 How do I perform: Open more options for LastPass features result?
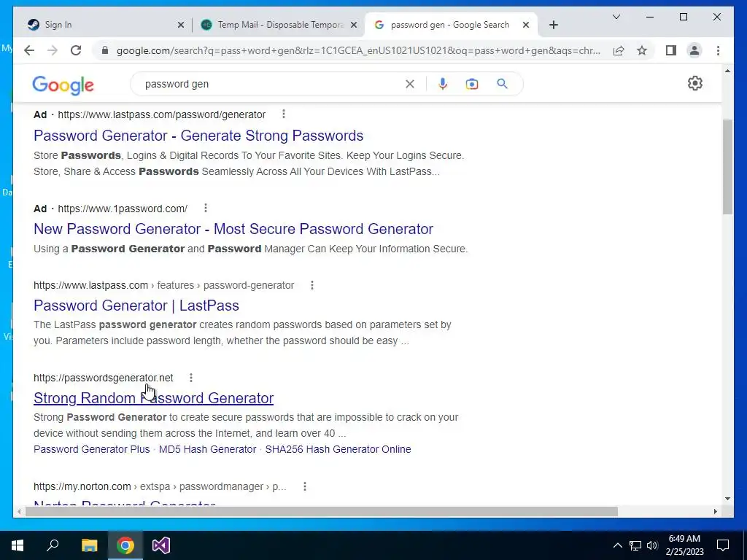tap(312, 285)
